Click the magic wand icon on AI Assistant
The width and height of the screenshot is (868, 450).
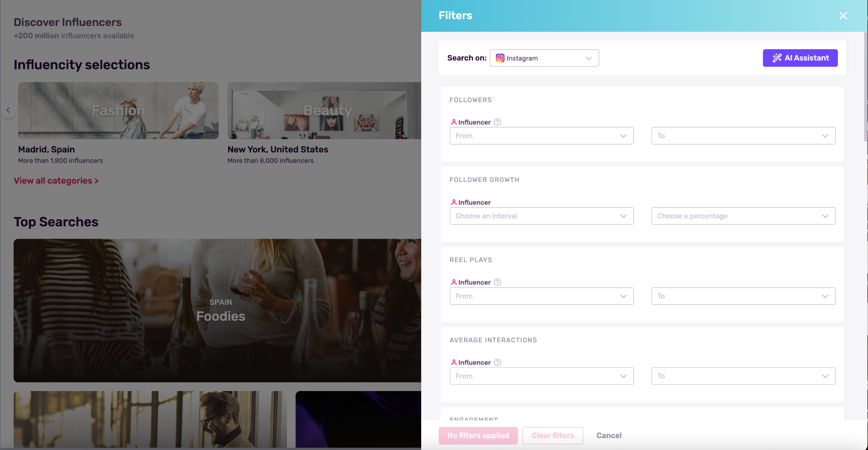click(777, 58)
